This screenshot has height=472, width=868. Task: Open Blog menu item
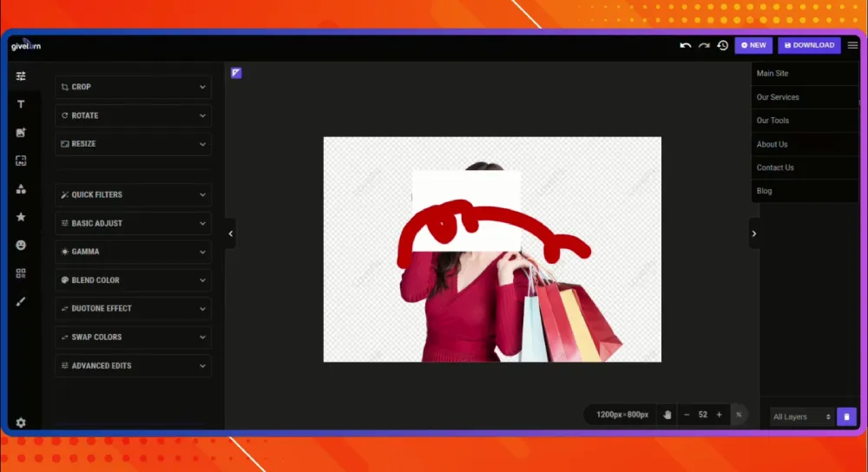[805, 191]
